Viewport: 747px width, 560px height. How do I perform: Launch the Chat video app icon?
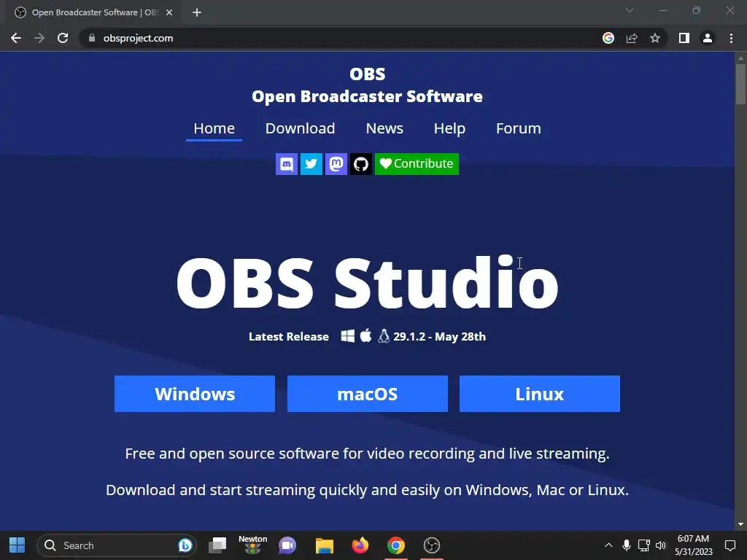point(287,545)
